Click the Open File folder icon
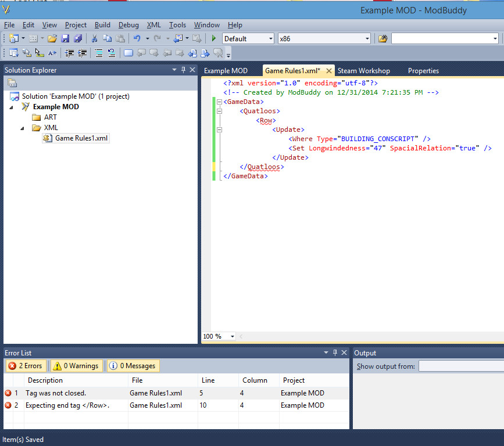This screenshot has height=446, width=504. point(52,38)
